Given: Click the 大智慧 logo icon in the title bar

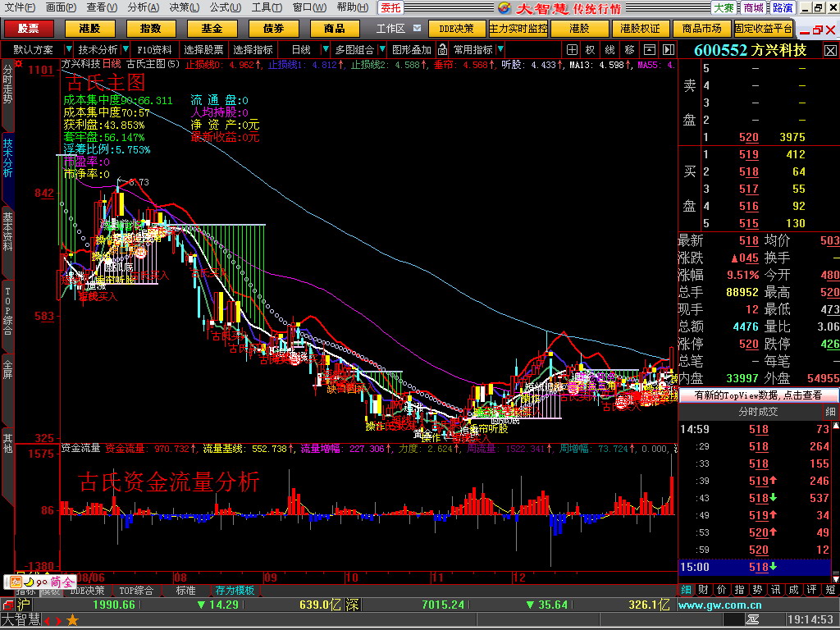Looking at the screenshot, I should 504,7.
